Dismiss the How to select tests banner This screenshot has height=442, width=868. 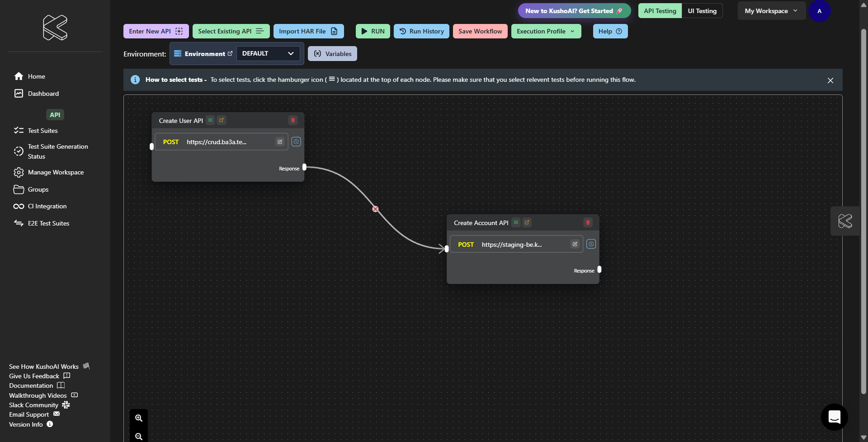[x=830, y=80]
